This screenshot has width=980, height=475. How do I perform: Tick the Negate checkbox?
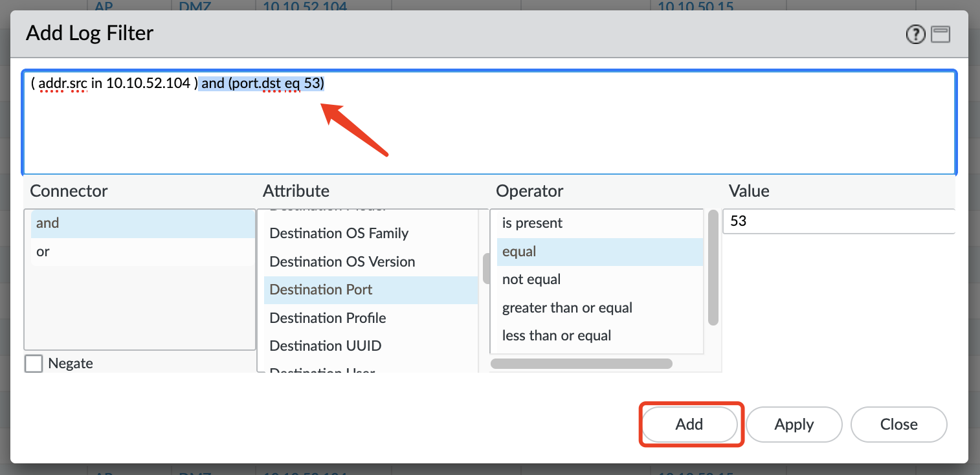point(34,364)
